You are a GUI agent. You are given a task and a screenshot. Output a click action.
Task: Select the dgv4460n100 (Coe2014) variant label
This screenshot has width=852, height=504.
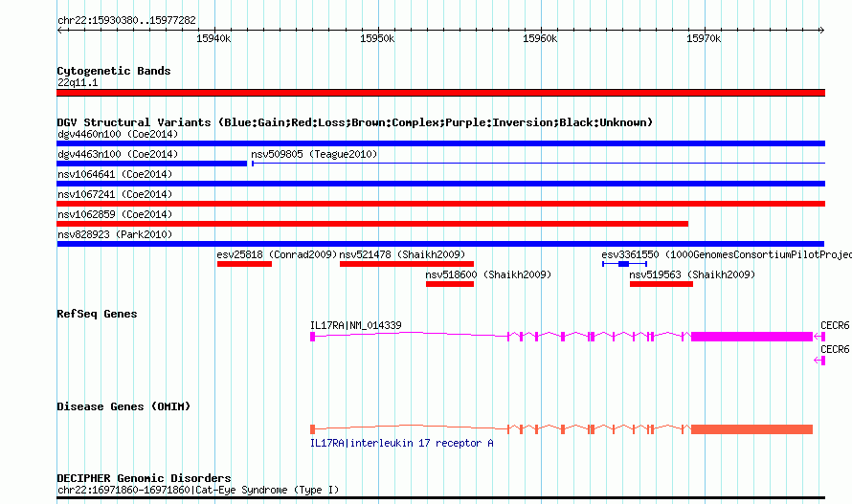(x=118, y=134)
